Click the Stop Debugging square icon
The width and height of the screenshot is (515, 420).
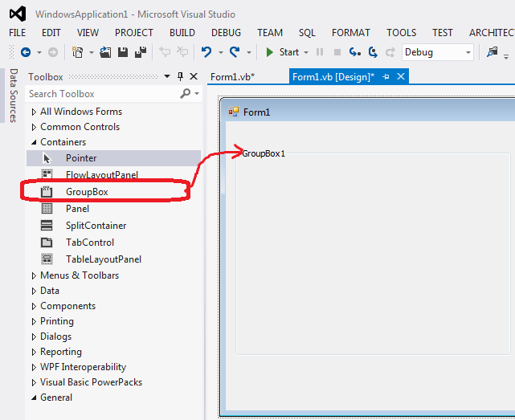[x=337, y=52]
